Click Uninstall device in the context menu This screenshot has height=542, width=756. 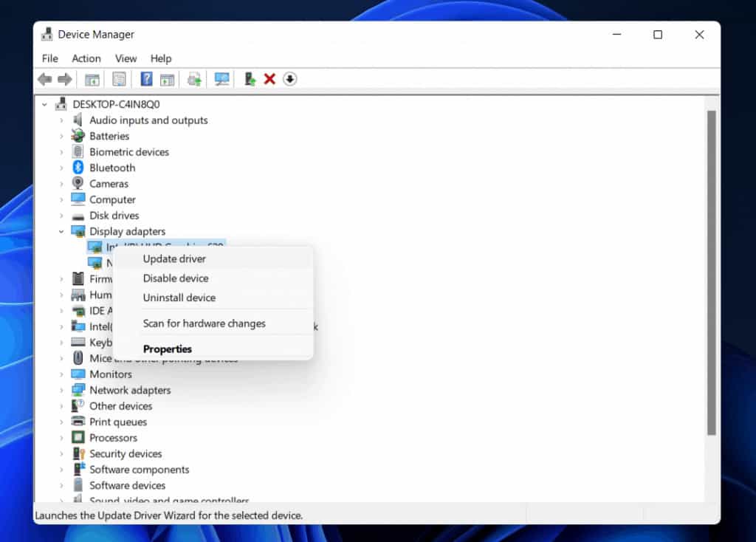point(177,298)
